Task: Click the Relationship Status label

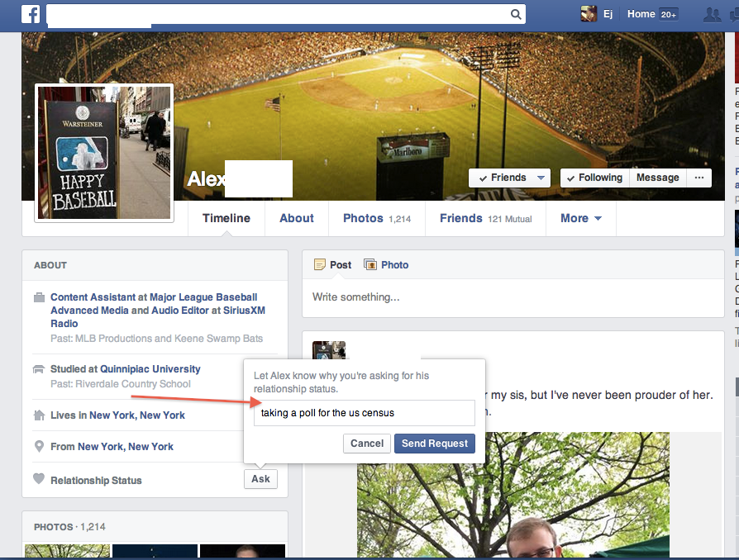Action: pos(96,481)
